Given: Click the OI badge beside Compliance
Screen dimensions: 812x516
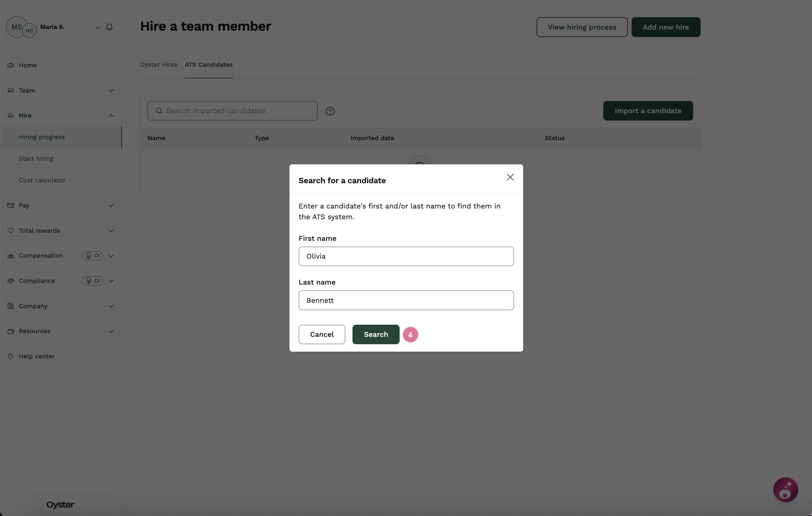Looking at the screenshot, I should pyautogui.click(x=92, y=281).
